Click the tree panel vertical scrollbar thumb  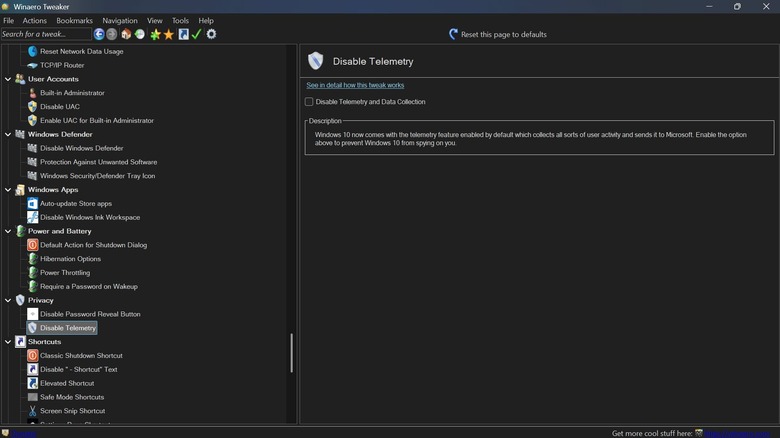[x=292, y=353]
